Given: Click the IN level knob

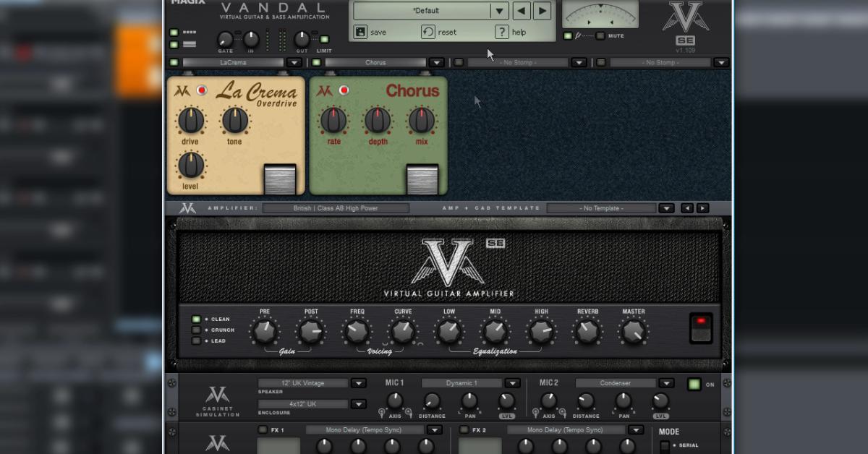Looking at the screenshot, I should (x=251, y=39).
